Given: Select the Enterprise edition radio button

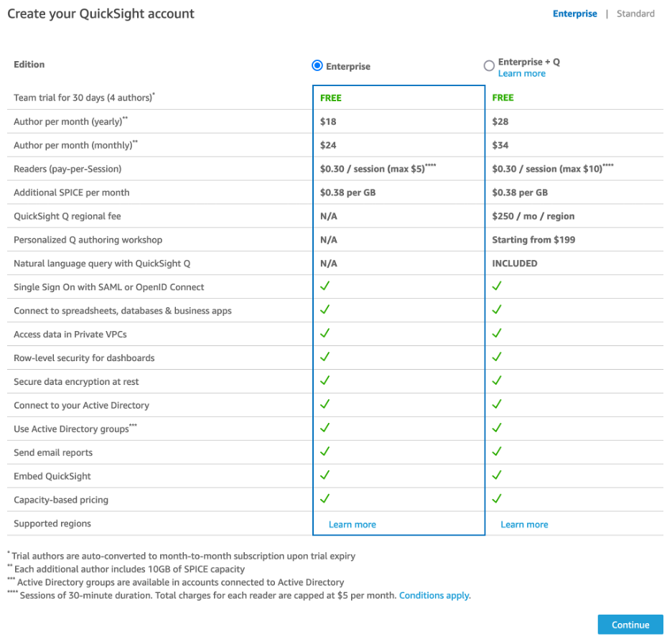Looking at the screenshot, I should (317, 65).
